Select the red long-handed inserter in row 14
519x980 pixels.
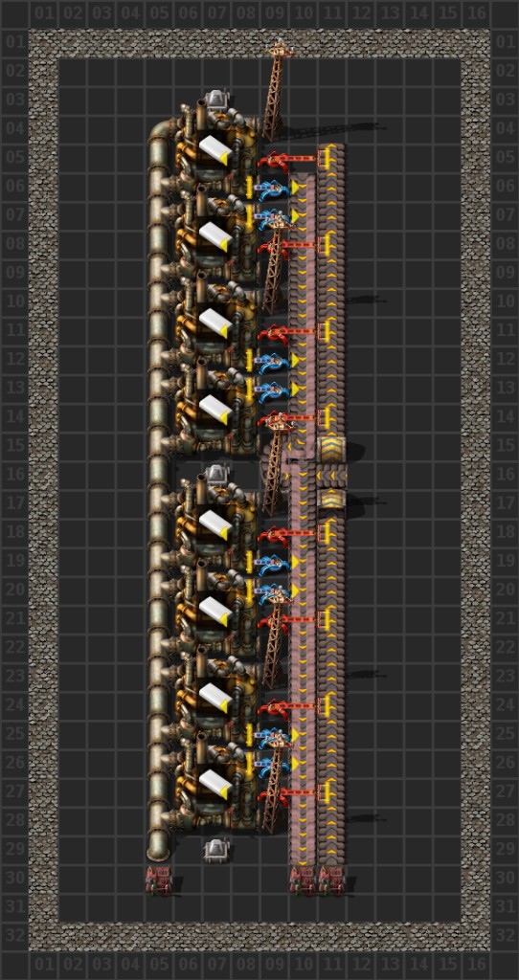point(297,419)
